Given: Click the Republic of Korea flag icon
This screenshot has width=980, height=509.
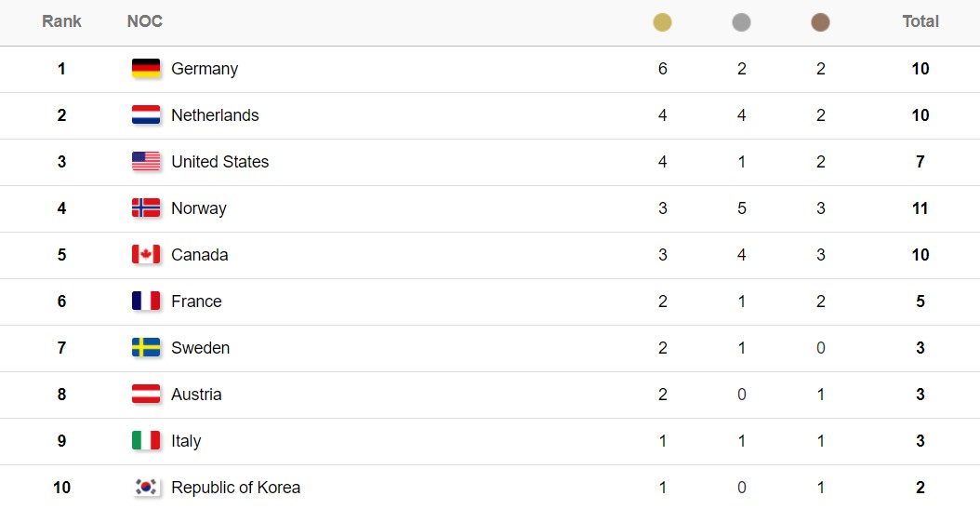Looking at the screenshot, I should 146,488.
